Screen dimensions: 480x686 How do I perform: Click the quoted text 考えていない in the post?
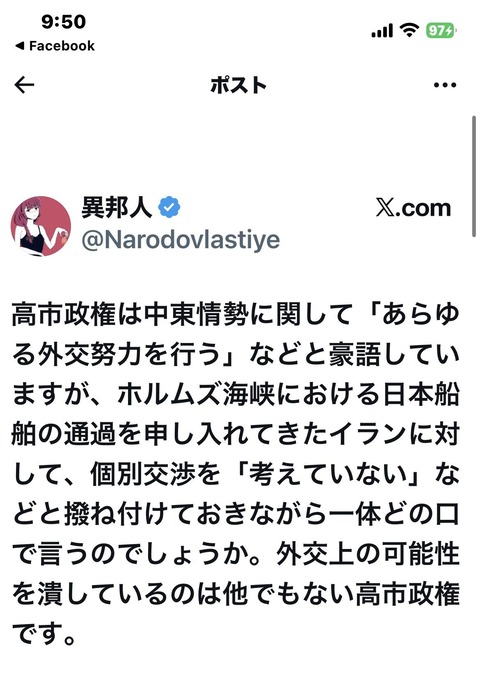click(328, 474)
